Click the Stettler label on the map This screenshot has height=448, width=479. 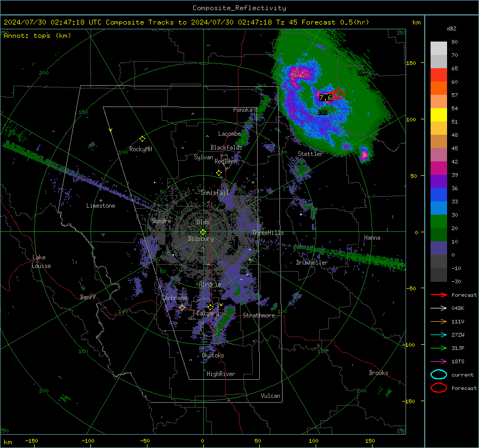(310, 154)
